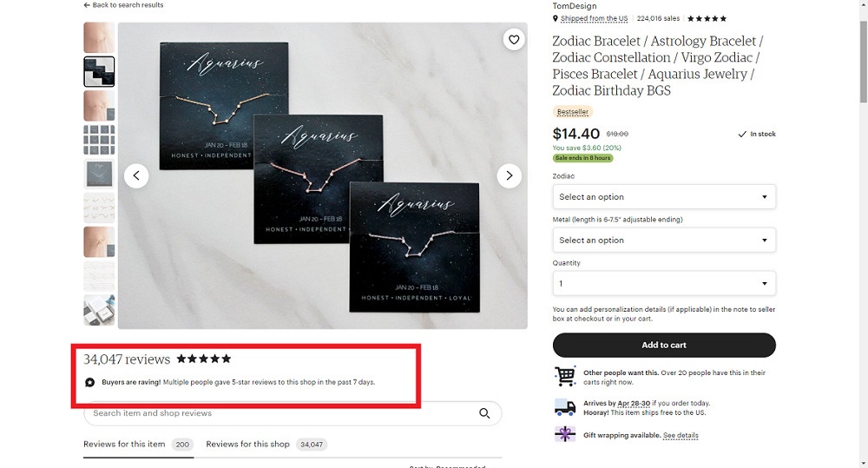Click the shopping cart icon near Other people want this
Screen dimensions: 868x468
point(565,377)
